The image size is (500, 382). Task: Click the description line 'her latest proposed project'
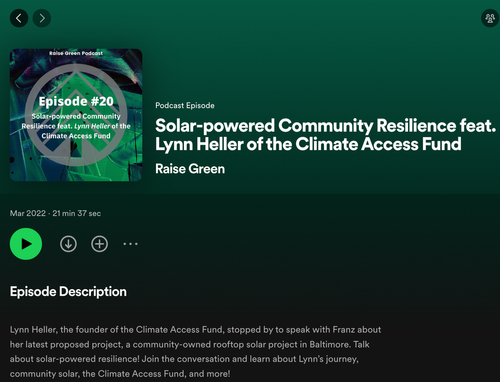pos(190,344)
